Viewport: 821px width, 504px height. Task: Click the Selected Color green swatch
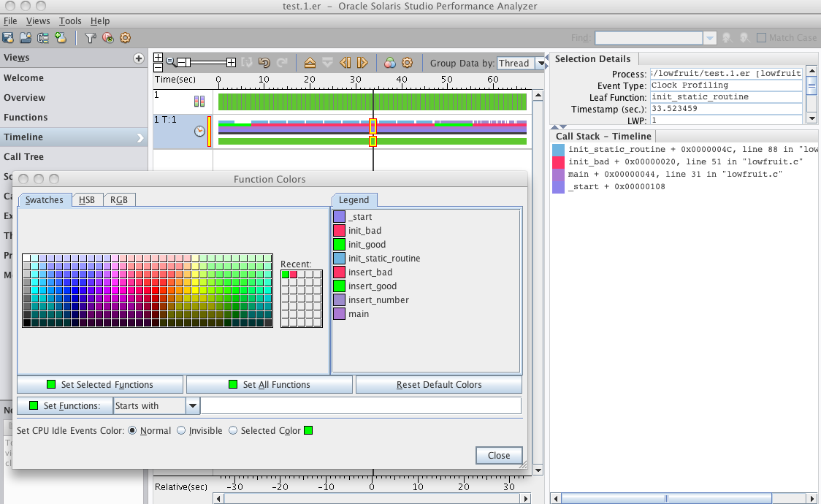(308, 430)
